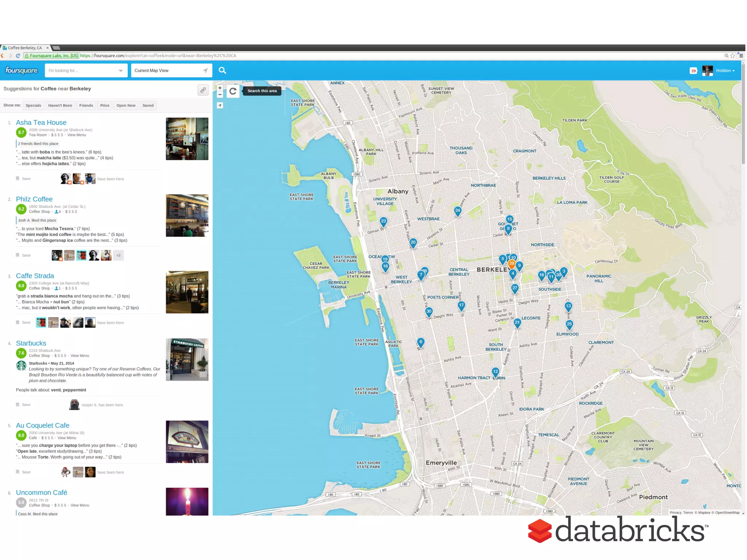The image size is (747, 560).
Task: Zoom in the map with plus button
Action: point(220,88)
